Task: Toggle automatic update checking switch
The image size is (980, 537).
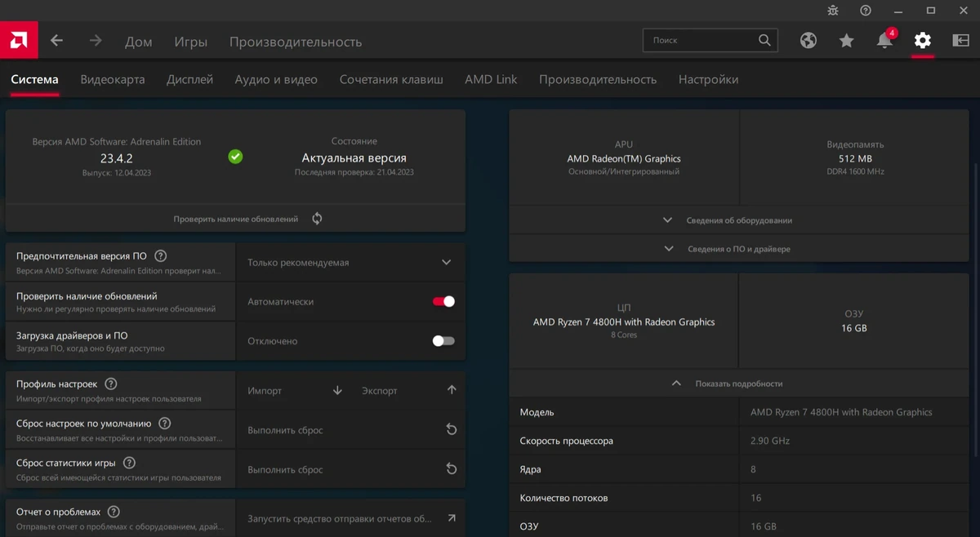Action: tap(443, 302)
